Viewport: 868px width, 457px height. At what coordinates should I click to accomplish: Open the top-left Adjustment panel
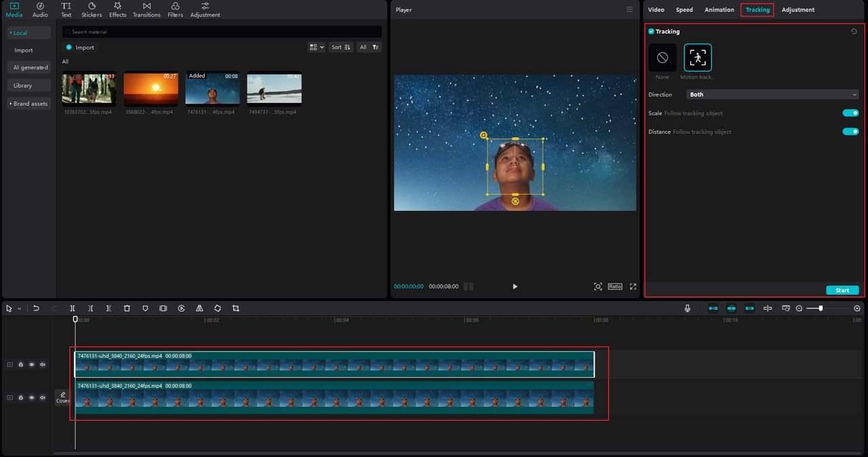point(205,9)
